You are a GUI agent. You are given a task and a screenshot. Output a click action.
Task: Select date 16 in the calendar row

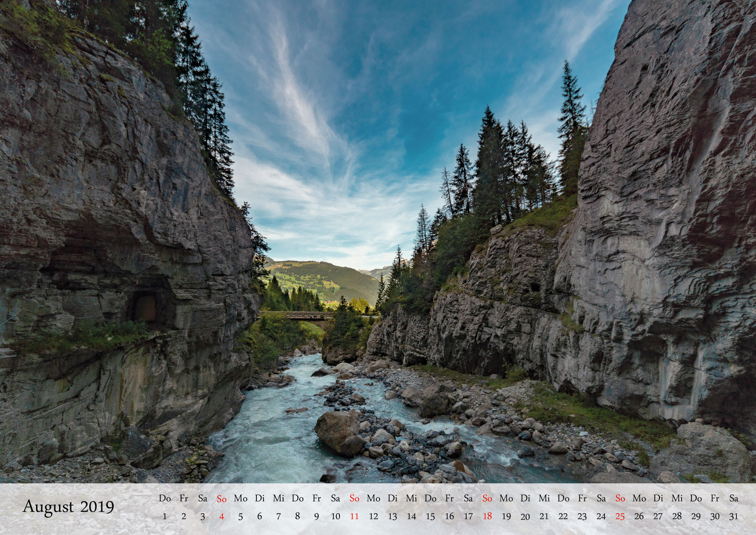pyautogui.click(x=449, y=516)
